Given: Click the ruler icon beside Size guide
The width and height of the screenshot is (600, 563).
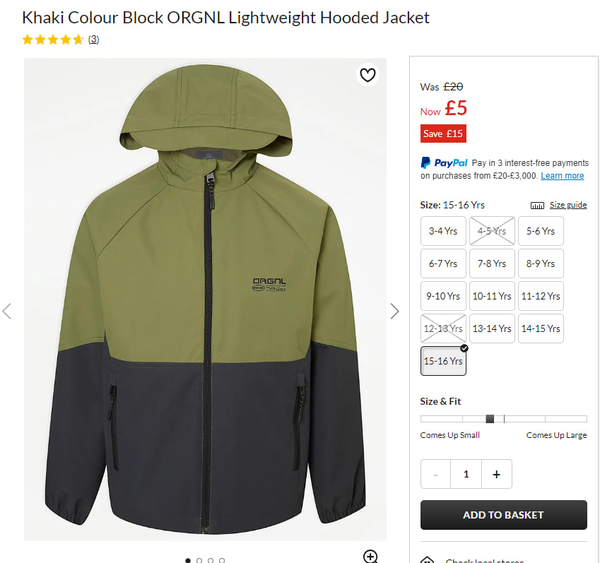Looking at the screenshot, I should [x=537, y=206].
